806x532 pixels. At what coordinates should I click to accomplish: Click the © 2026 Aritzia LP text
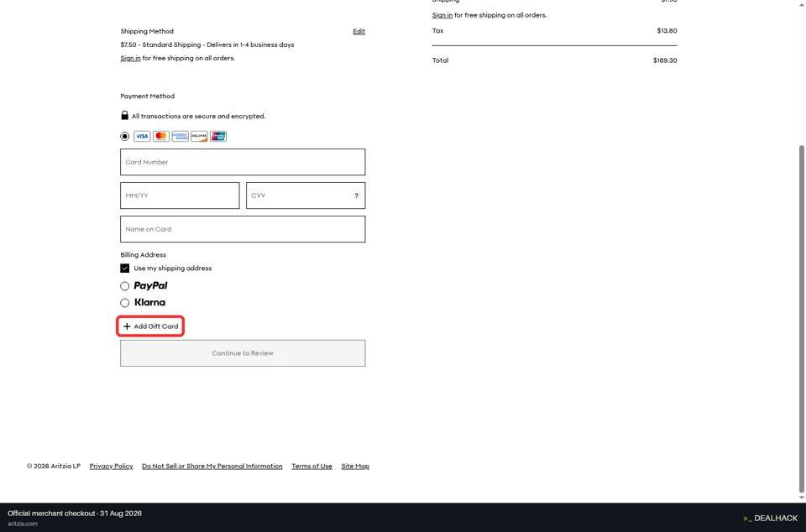coord(54,467)
